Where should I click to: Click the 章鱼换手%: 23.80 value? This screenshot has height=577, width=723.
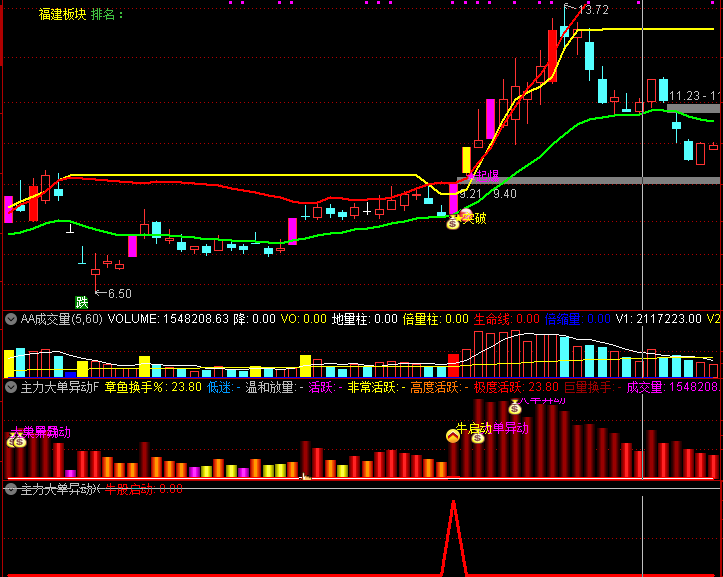(153, 387)
